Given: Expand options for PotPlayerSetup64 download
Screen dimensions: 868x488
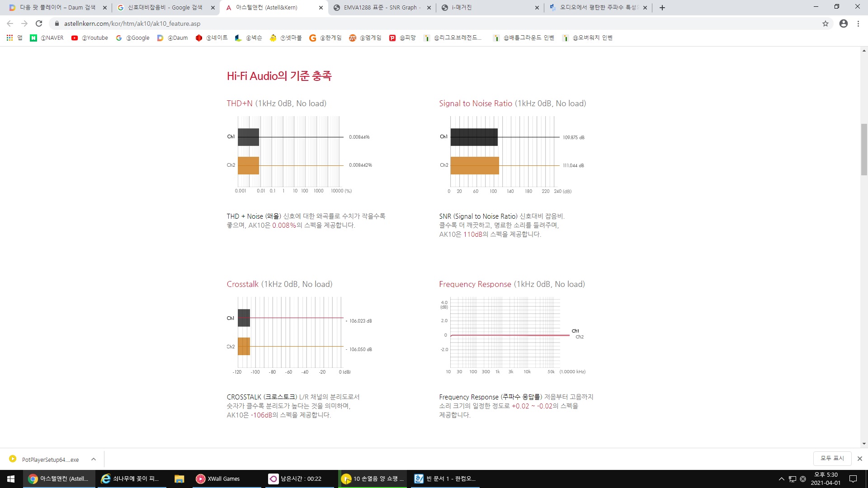Looking at the screenshot, I should (x=94, y=459).
